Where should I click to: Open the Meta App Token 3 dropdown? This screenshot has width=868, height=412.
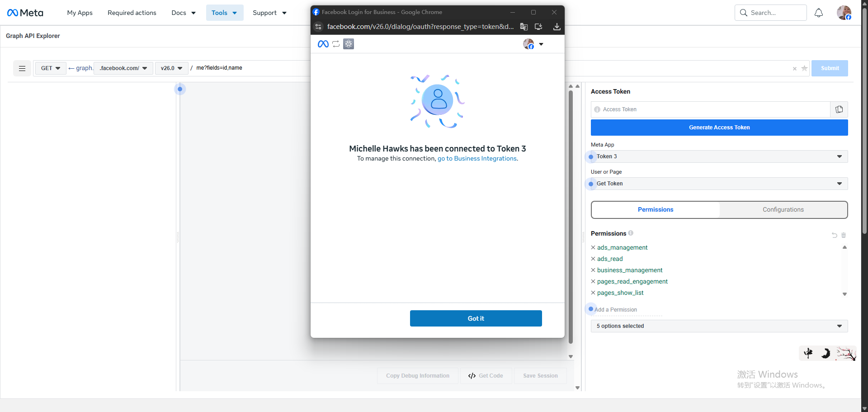tap(719, 156)
